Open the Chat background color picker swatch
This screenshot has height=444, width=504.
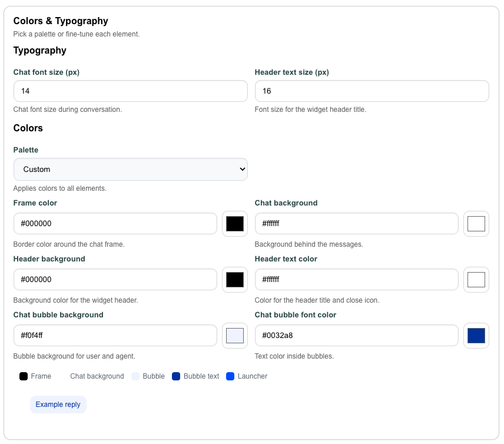[476, 224]
